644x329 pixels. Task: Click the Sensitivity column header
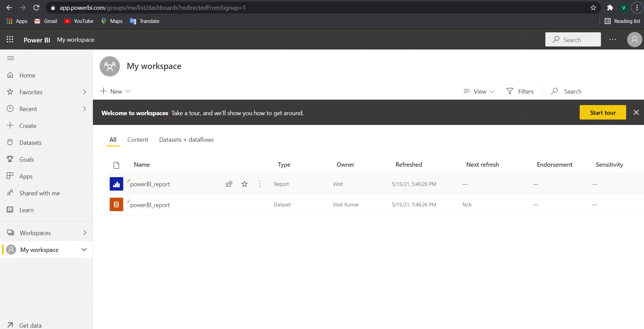pos(609,165)
